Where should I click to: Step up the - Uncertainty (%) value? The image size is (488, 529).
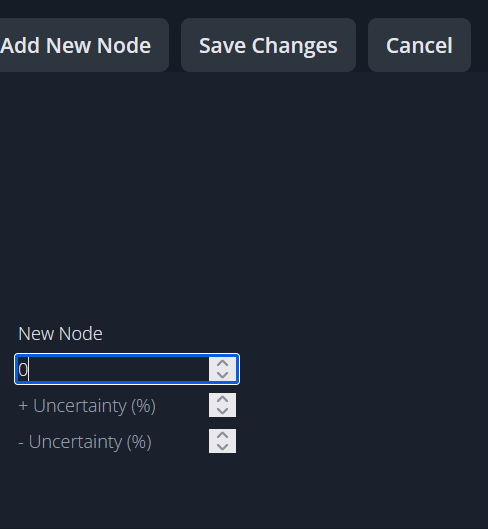222,435
